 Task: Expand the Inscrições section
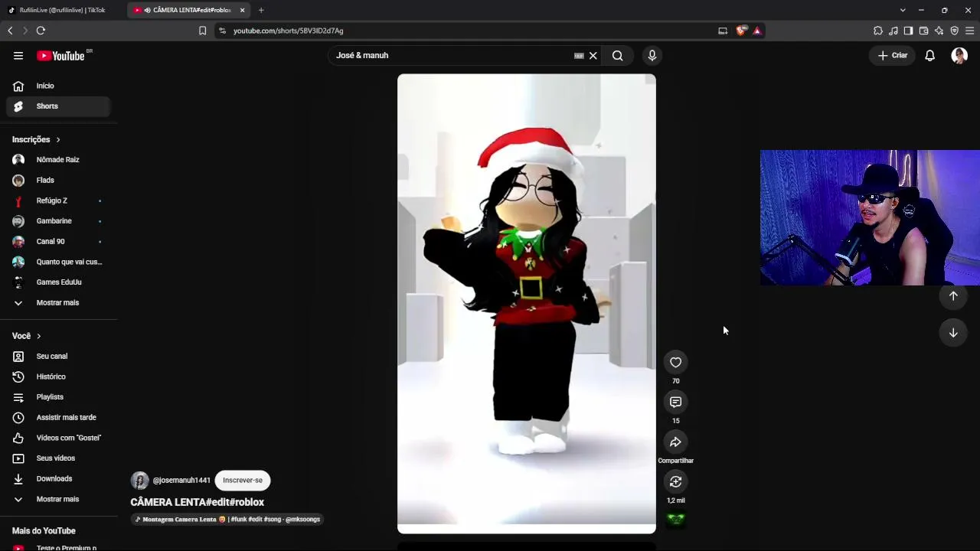click(x=36, y=139)
